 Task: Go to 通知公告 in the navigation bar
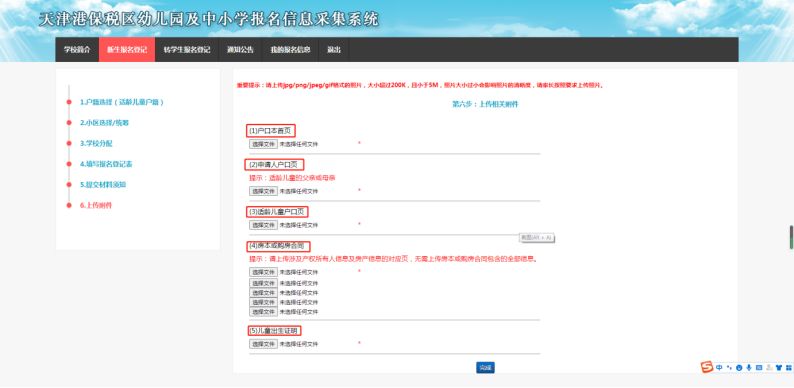click(x=240, y=50)
